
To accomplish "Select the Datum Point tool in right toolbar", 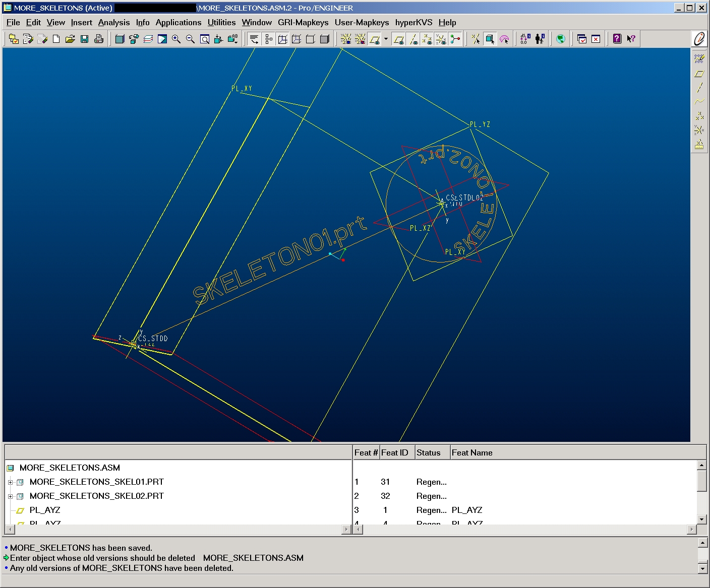I will 699,116.
